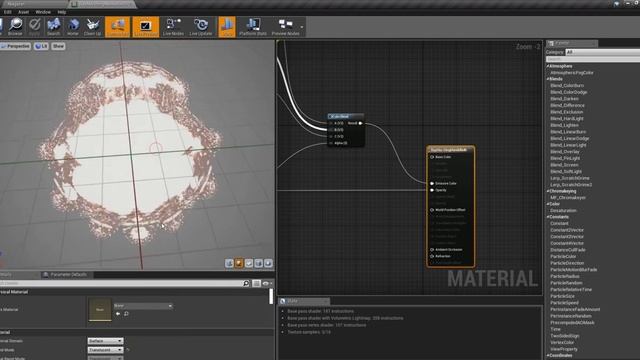The height and width of the screenshot is (360, 640).
Task: Click the Browse toolbar icon
Action: (x=16, y=27)
